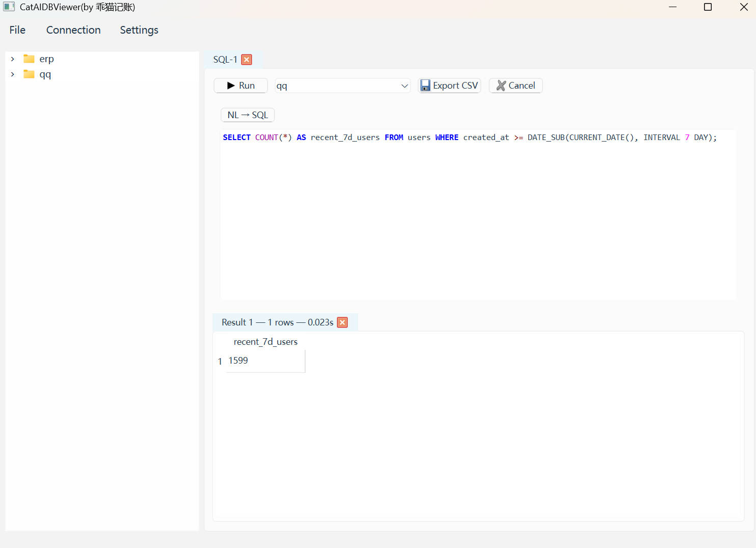Select the erp folder icon

click(29, 59)
